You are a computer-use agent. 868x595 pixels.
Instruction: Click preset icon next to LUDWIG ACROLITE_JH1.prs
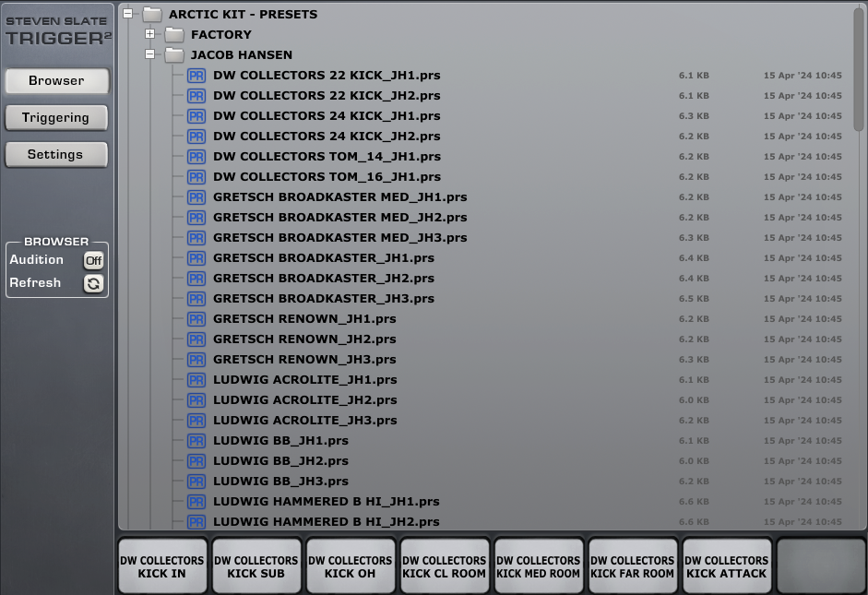[x=196, y=380]
